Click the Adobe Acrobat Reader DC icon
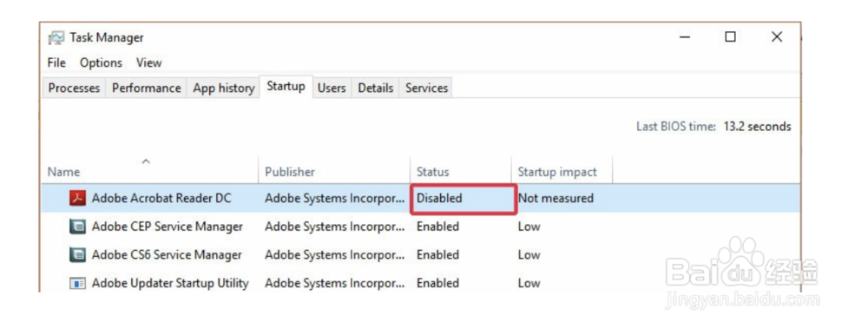868x329 pixels. [77, 198]
